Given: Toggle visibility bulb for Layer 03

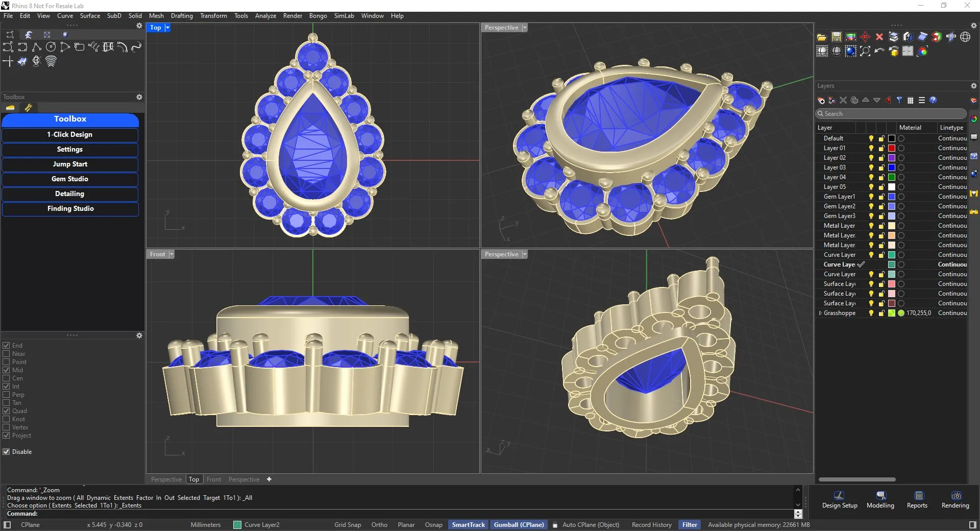Looking at the screenshot, I should click(x=871, y=167).
